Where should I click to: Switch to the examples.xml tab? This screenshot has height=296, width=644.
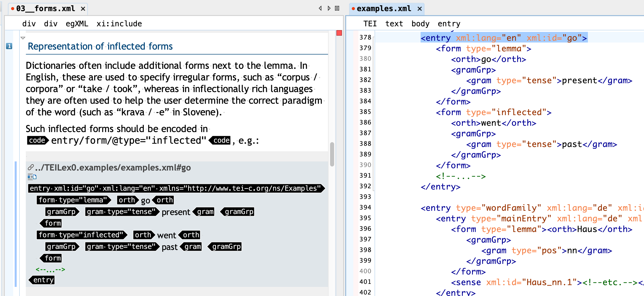[x=384, y=9]
